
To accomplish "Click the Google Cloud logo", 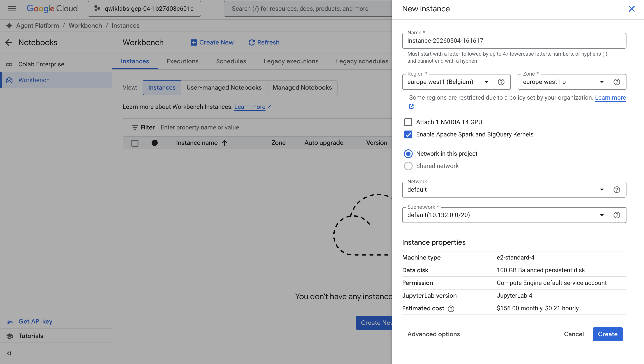I will [x=52, y=9].
